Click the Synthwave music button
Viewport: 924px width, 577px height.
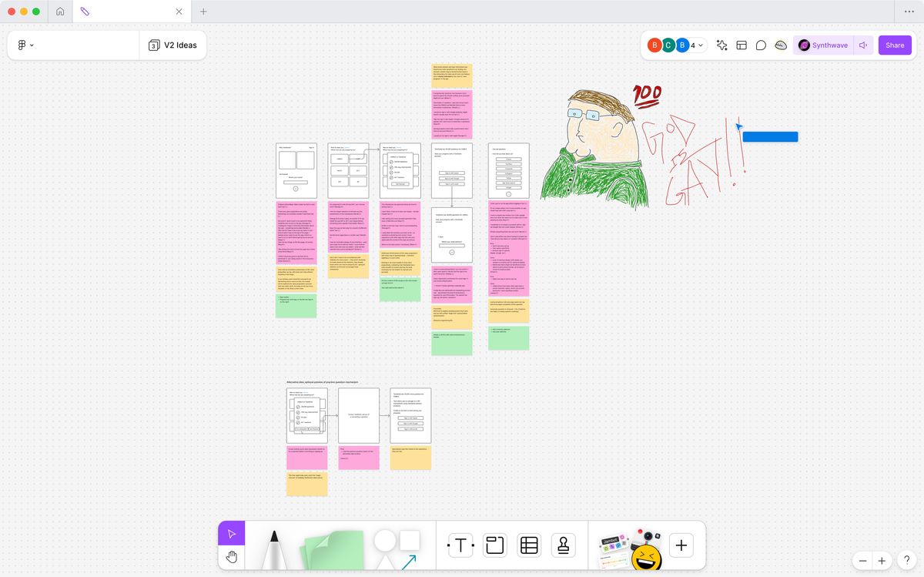point(822,45)
